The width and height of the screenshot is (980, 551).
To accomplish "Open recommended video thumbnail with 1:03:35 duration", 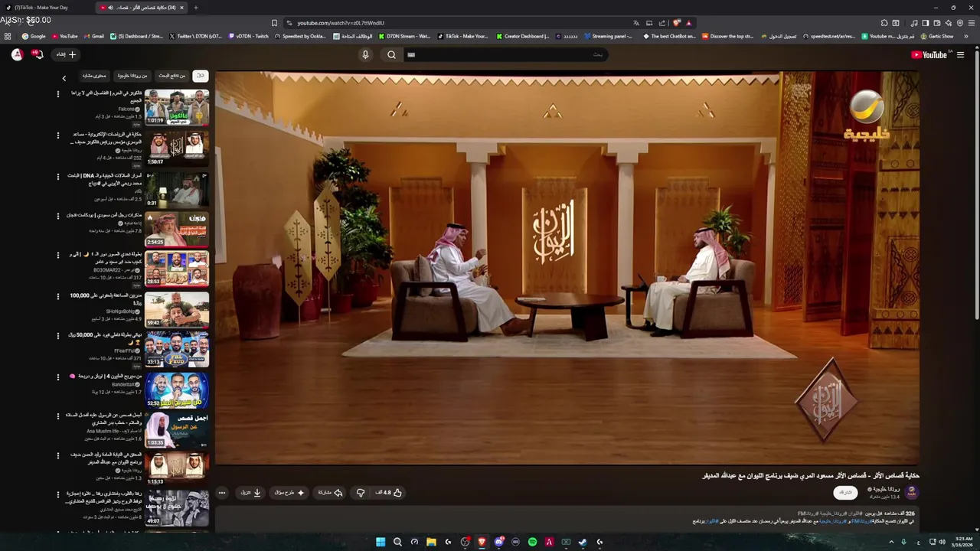I will pyautogui.click(x=177, y=430).
